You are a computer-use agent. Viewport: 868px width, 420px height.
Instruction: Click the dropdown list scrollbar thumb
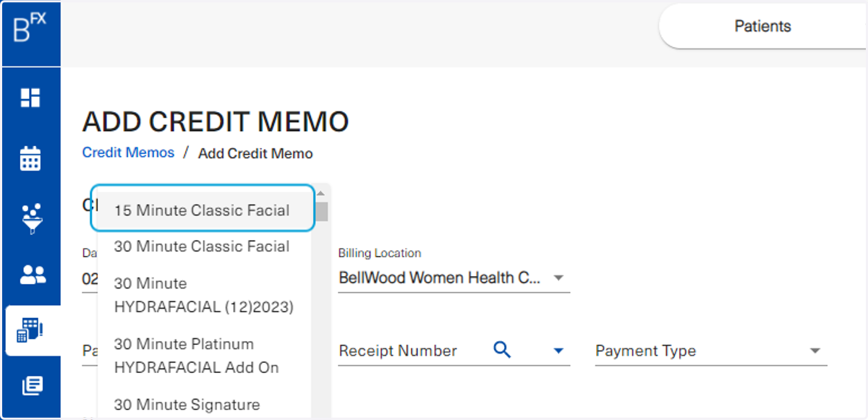320,211
